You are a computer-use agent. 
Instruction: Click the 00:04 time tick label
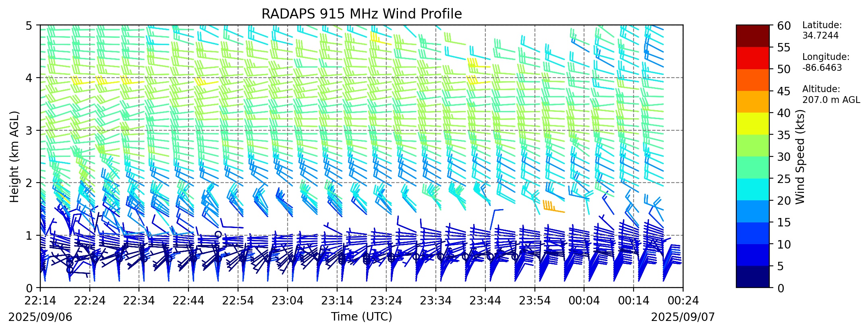click(x=584, y=300)
